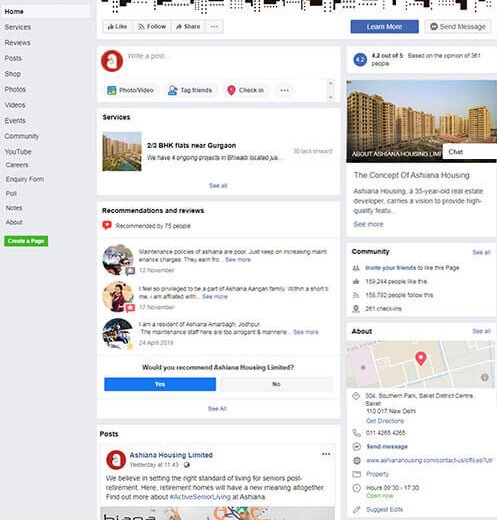Click See all under Services
Viewport: 497px width, 520px height.
[x=218, y=186]
